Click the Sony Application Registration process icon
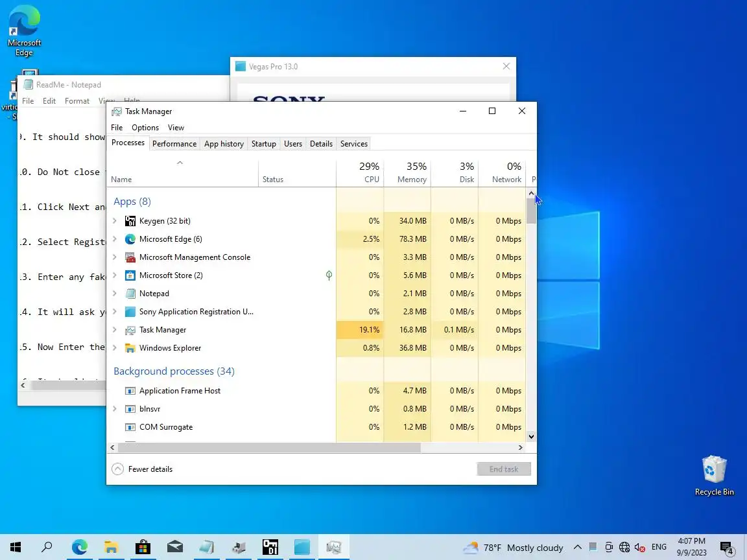This screenshot has width=747, height=560. pyautogui.click(x=130, y=311)
